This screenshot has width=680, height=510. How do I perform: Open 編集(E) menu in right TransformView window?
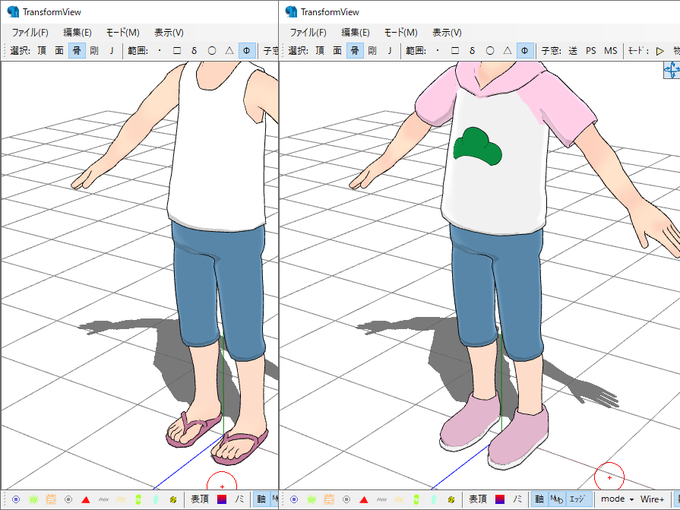point(355,33)
